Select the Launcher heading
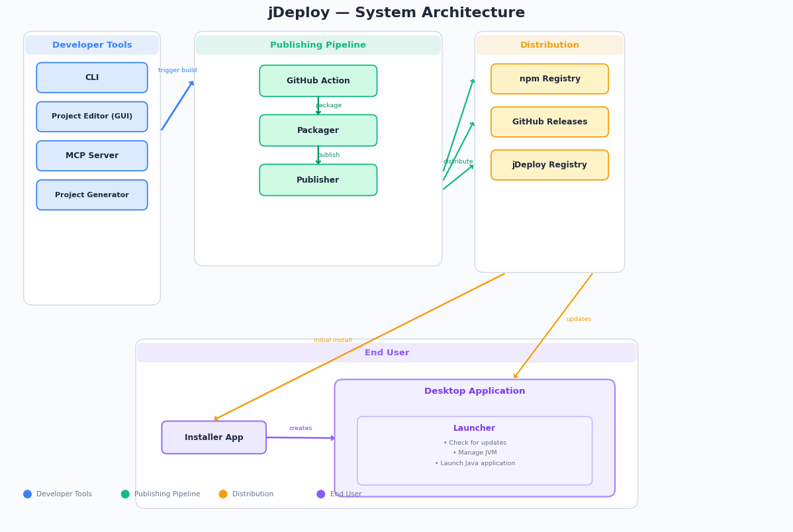The image size is (793, 532). (475, 428)
